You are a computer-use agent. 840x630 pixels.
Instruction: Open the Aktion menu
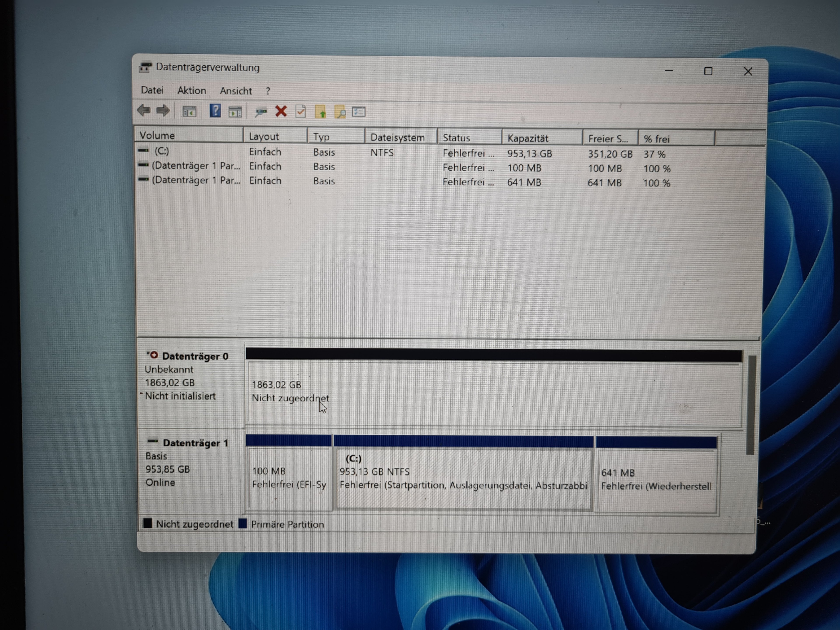[191, 91]
